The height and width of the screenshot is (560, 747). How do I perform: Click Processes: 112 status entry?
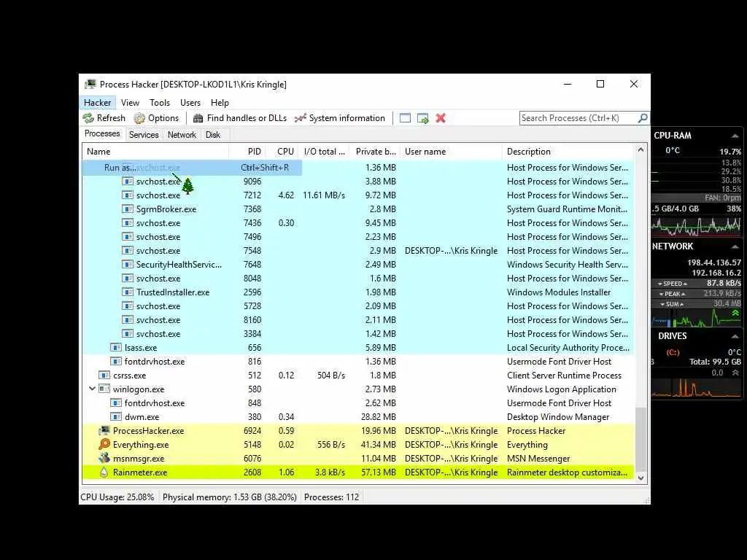click(332, 497)
